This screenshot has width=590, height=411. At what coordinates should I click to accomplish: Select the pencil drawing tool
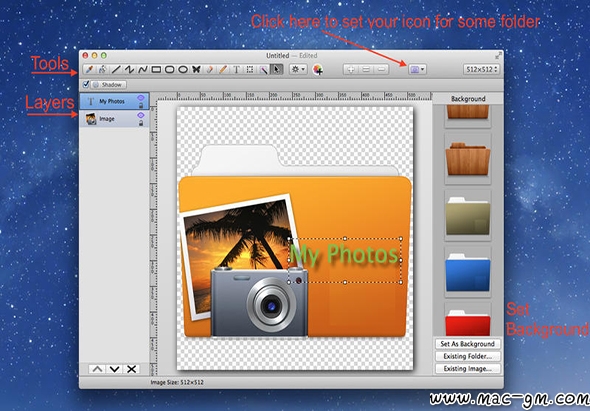(x=223, y=70)
